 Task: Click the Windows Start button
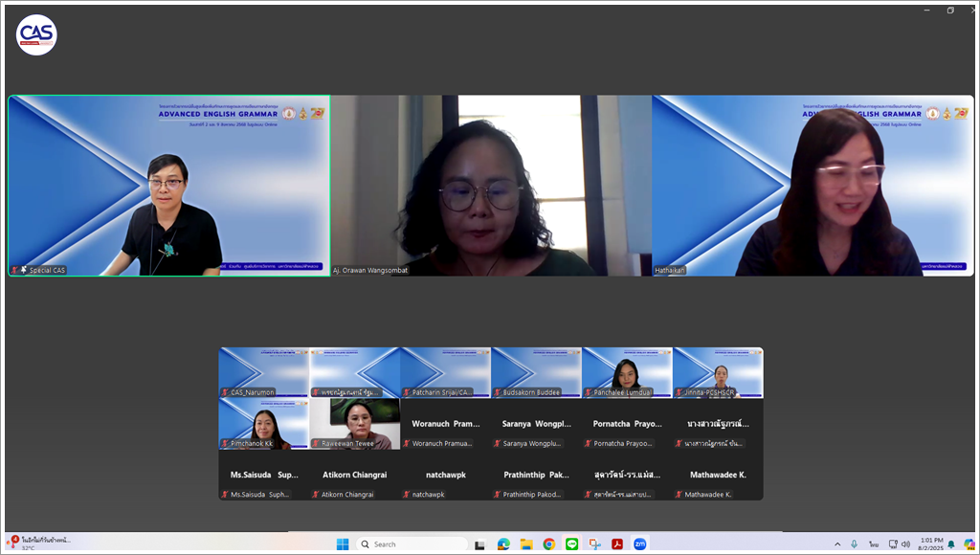point(343,544)
